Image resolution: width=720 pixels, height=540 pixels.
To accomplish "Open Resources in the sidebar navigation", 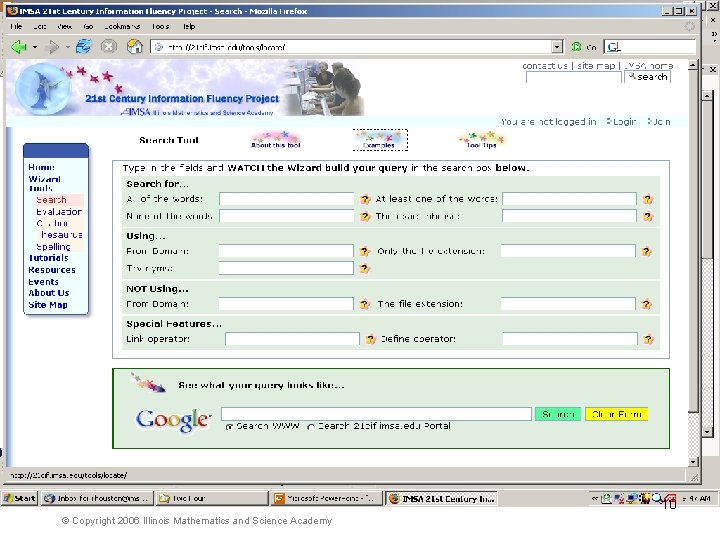I will [x=52, y=270].
